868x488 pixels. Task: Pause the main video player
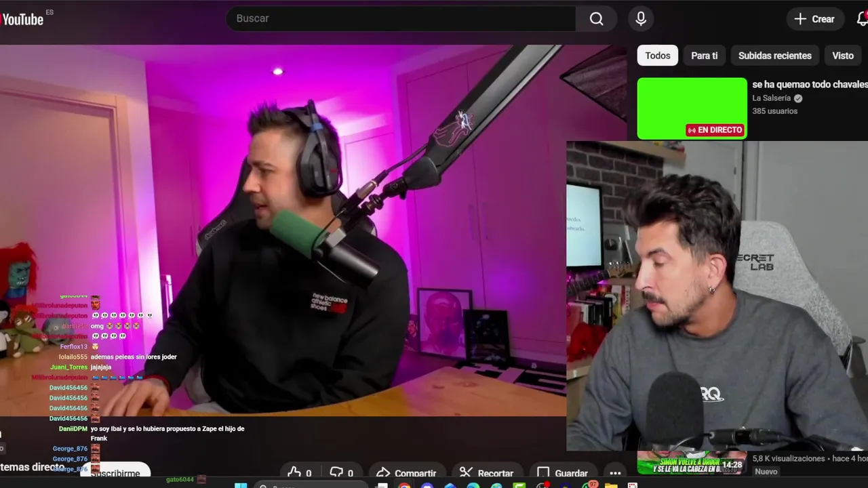pyautogui.click(x=283, y=230)
